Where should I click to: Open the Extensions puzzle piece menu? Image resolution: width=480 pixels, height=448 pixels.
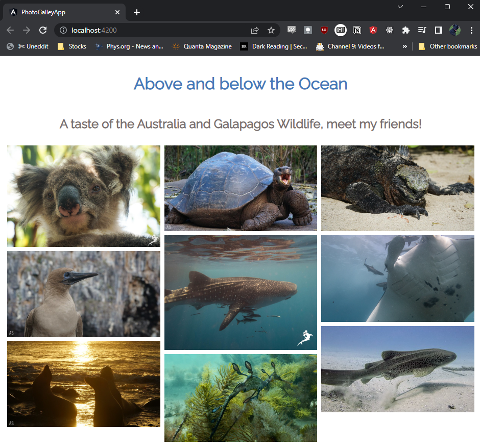(x=406, y=30)
